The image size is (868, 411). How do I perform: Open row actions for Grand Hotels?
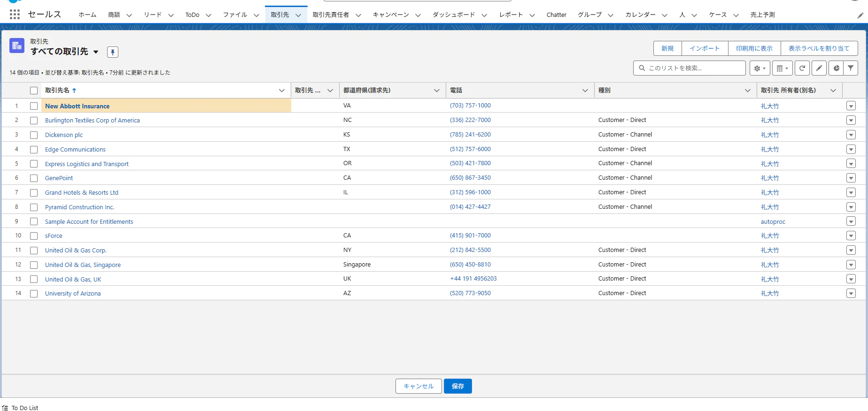(851, 192)
